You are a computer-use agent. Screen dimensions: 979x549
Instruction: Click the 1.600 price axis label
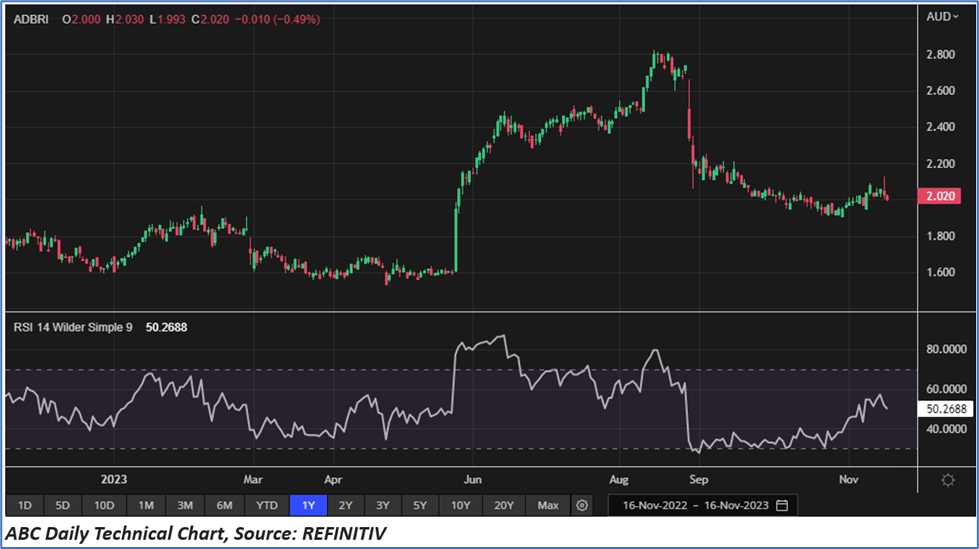[x=940, y=272]
